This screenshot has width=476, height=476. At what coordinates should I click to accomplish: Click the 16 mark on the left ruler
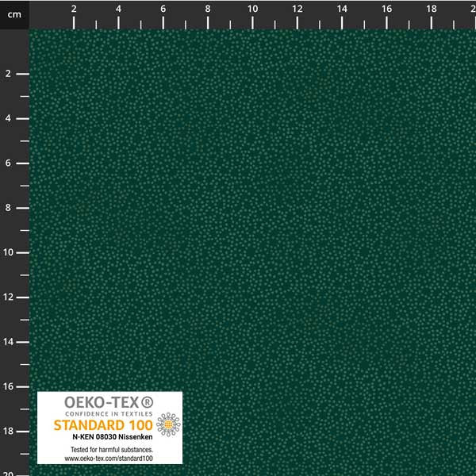[7, 386]
